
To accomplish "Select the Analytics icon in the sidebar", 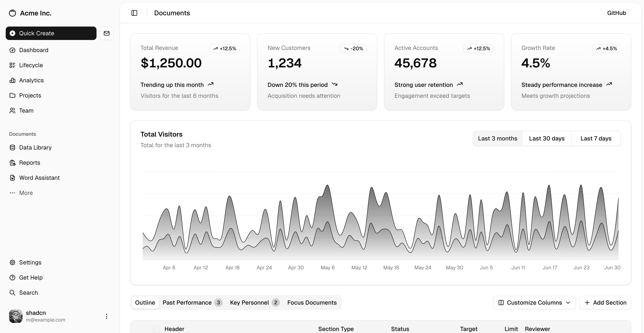I will coord(12,80).
